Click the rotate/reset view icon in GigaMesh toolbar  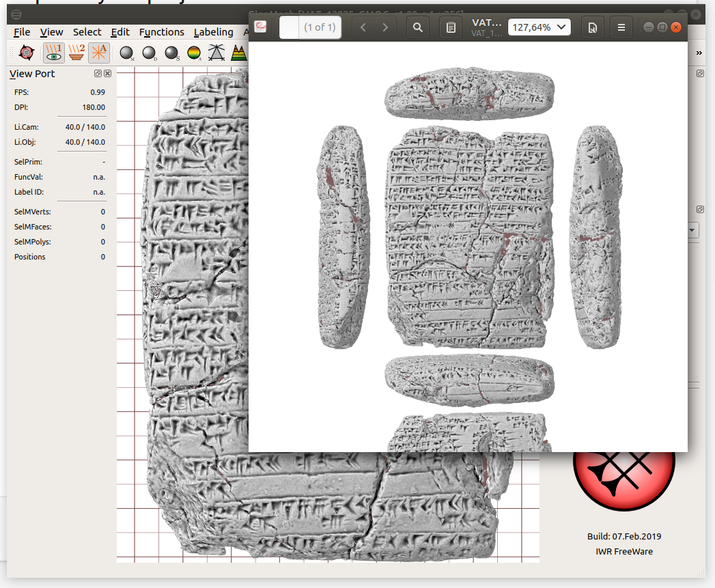point(27,53)
